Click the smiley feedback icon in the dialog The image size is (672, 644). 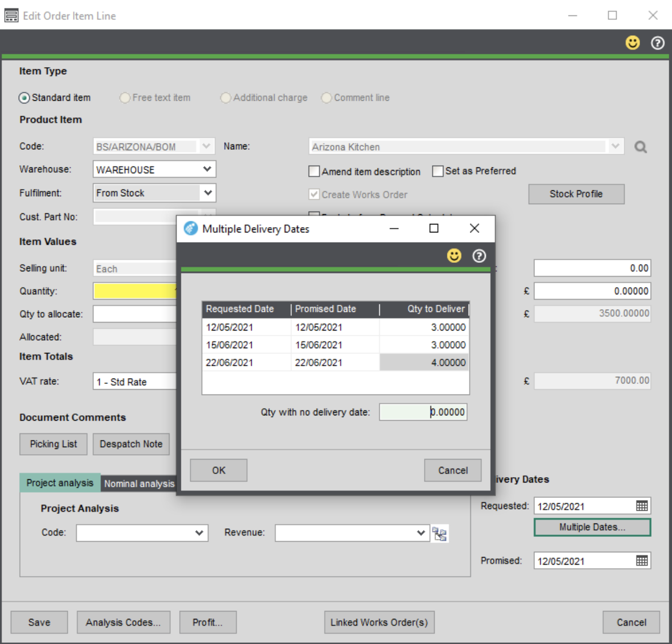(454, 256)
